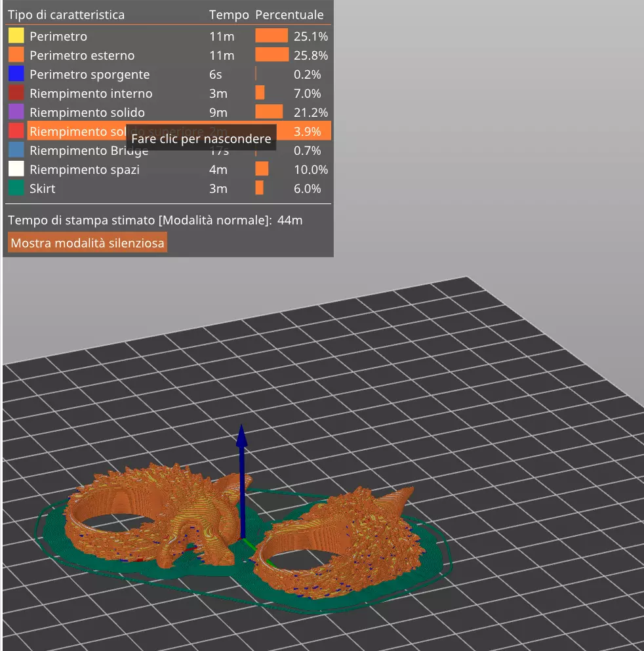Click the 4m time for Riempimento spazi

(218, 170)
